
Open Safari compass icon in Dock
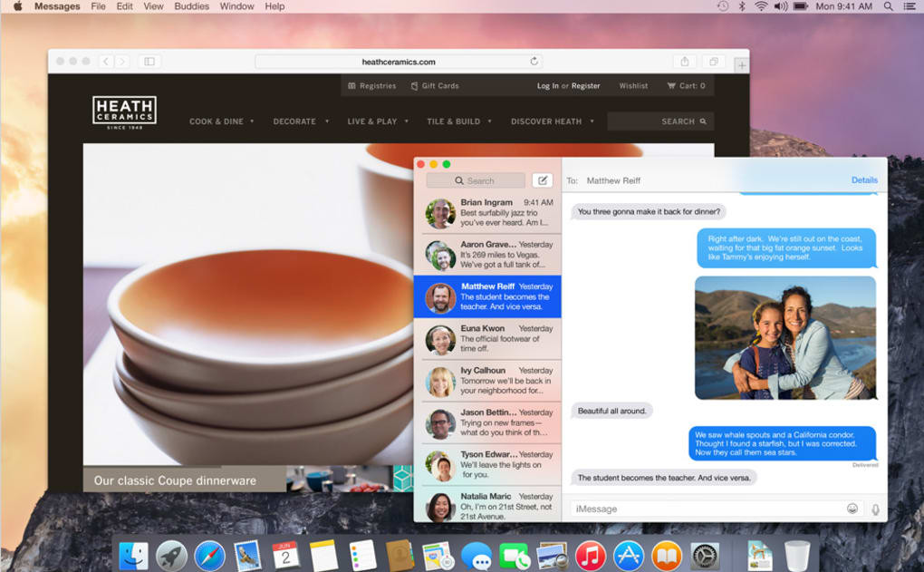pyautogui.click(x=210, y=556)
